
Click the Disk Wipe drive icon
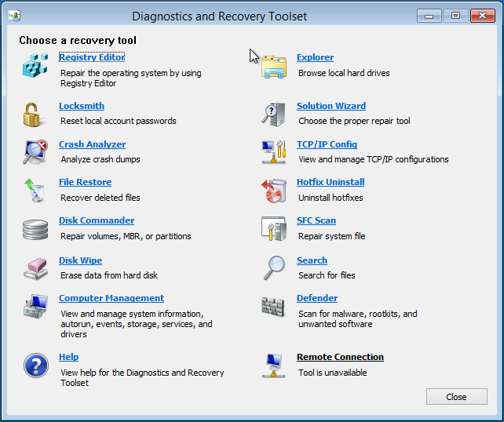pyautogui.click(x=35, y=268)
